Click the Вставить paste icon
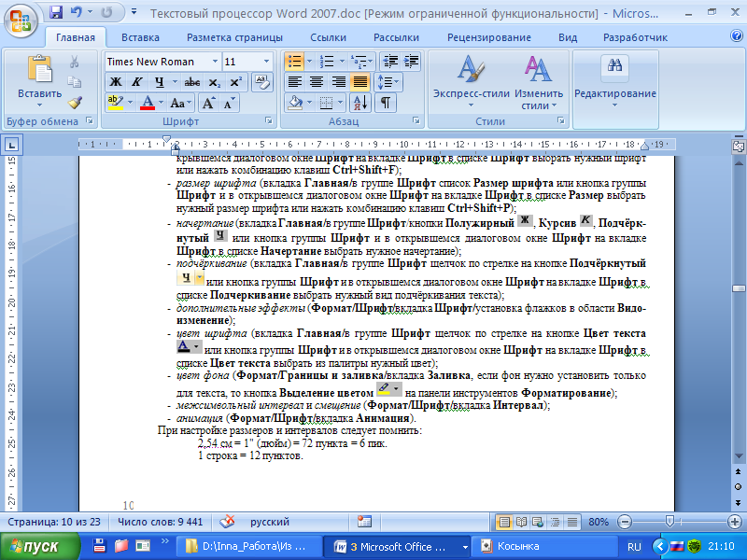This screenshot has width=747, height=560. pyautogui.click(x=40, y=69)
